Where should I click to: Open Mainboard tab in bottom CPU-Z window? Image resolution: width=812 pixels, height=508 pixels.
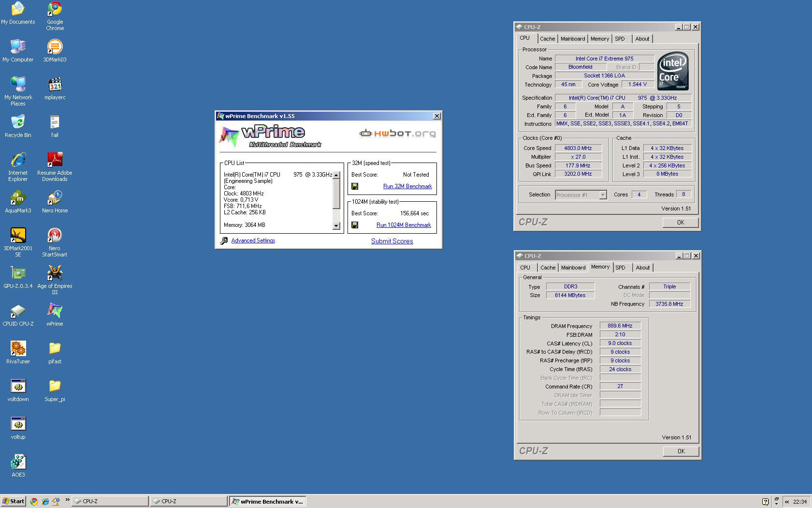coord(573,268)
